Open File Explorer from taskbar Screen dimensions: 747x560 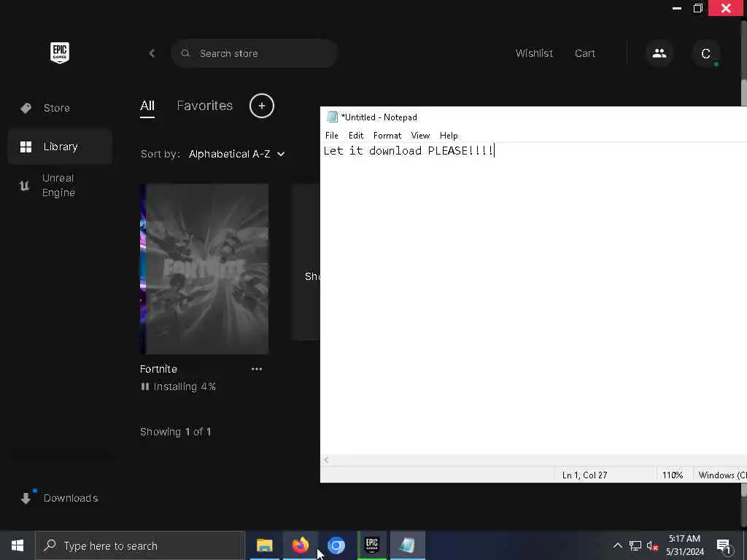(x=264, y=545)
